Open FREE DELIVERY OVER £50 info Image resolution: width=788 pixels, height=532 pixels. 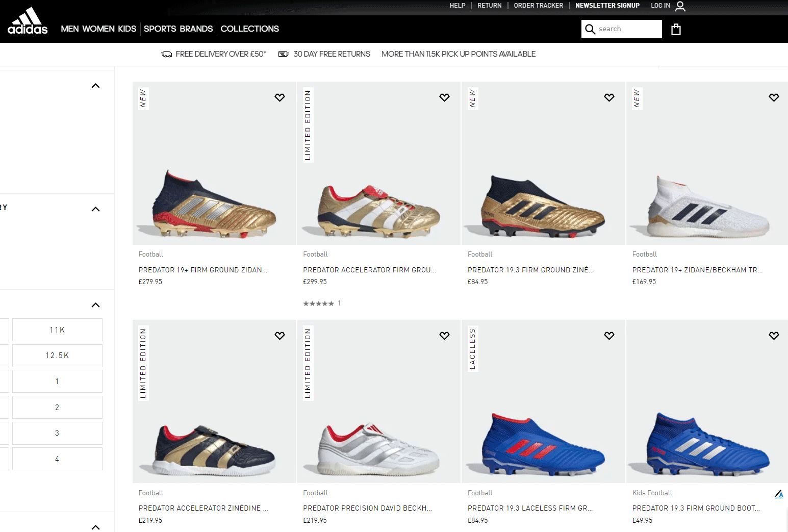coord(221,54)
